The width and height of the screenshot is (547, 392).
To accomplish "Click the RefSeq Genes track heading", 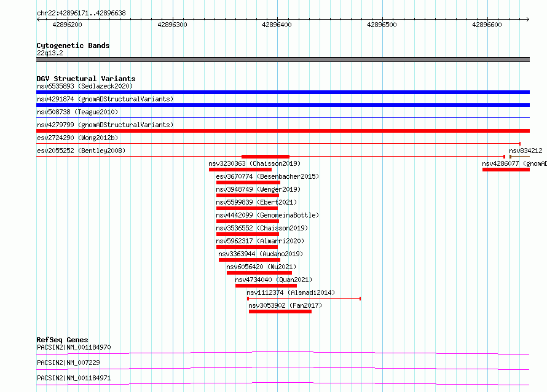I will point(62,340).
